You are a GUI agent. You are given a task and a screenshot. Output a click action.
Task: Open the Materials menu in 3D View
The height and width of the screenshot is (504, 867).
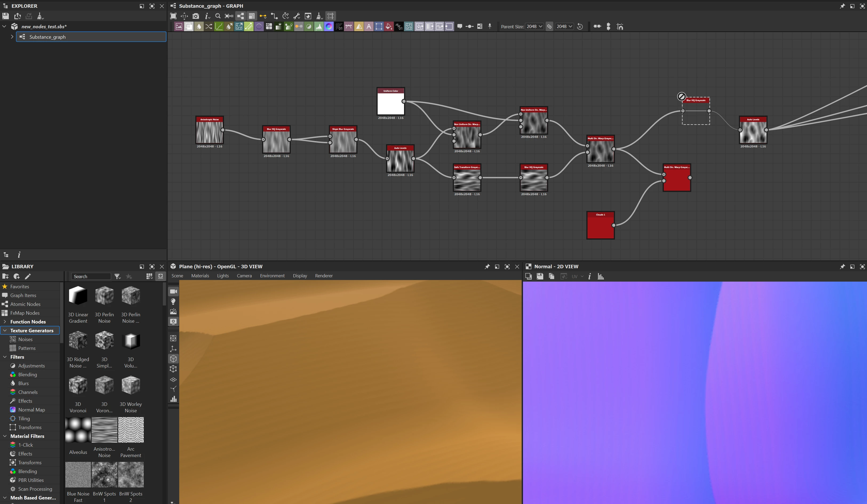(200, 275)
